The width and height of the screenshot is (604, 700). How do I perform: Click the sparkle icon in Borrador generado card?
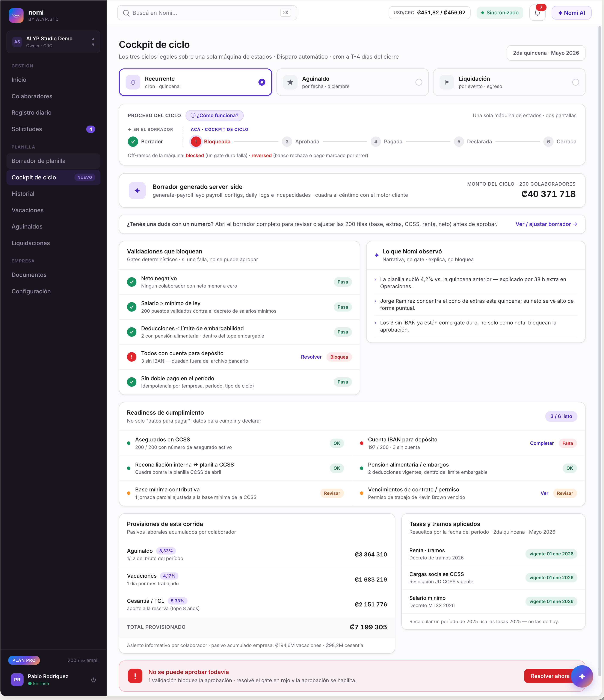tap(137, 191)
